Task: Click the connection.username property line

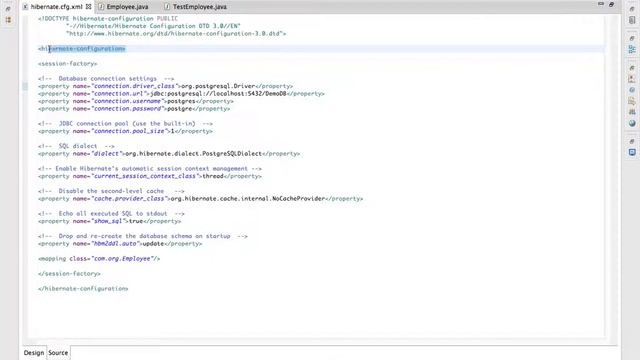Action: point(136,101)
